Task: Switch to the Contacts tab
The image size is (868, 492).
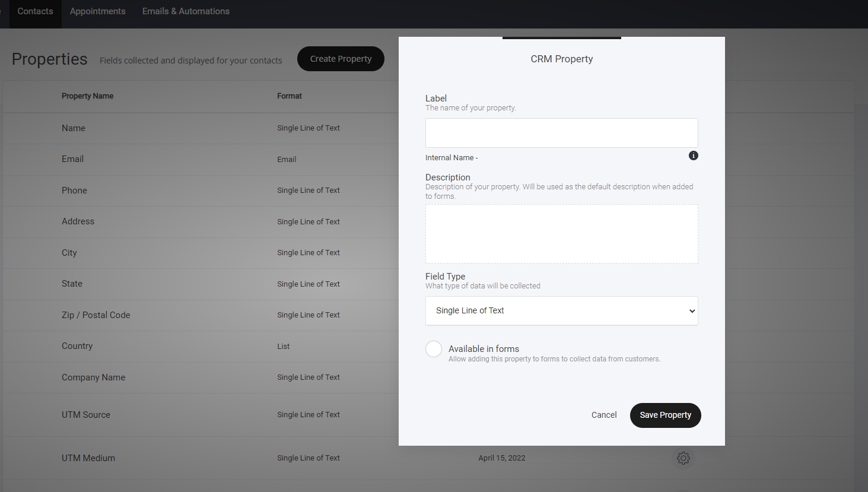Action: tap(35, 11)
